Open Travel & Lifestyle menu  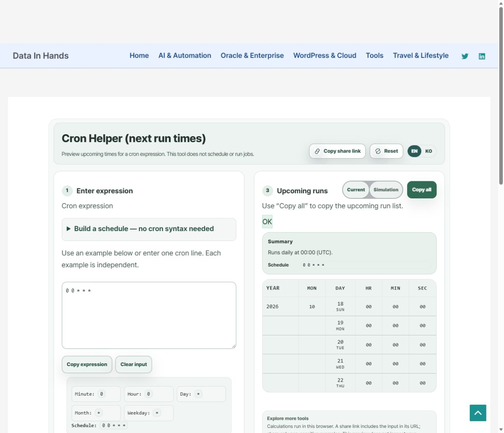coord(421,56)
